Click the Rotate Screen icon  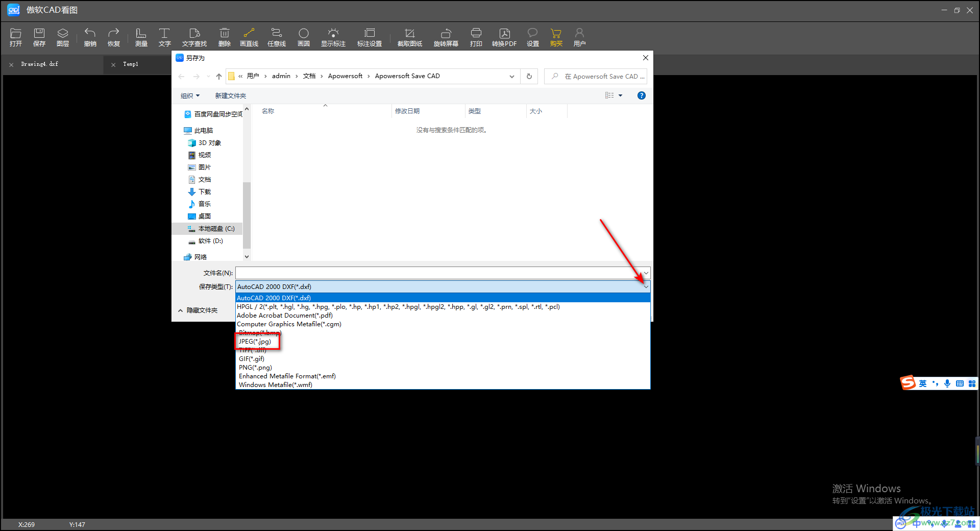click(x=446, y=37)
